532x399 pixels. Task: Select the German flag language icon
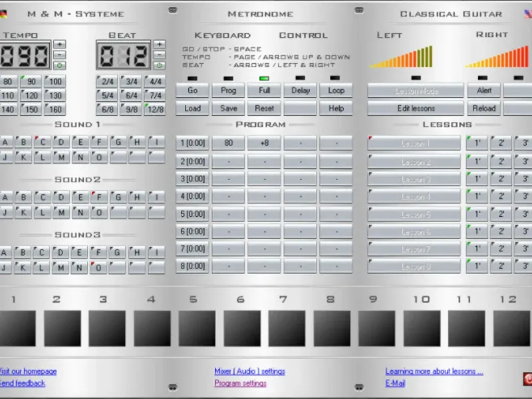pyautogui.click(x=3, y=14)
